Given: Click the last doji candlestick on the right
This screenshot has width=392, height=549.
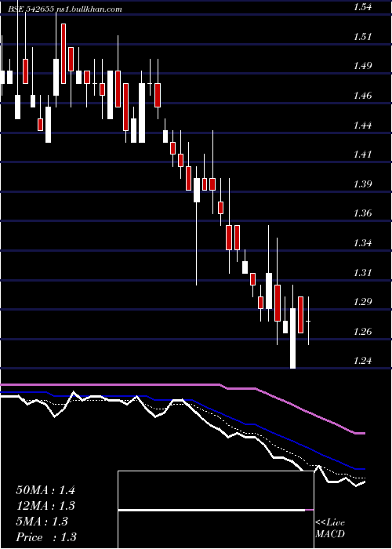Looking at the screenshot, I should click(308, 321).
